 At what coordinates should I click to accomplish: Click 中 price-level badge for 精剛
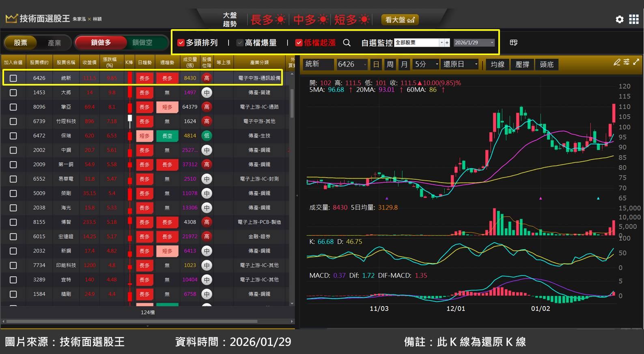(207, 294)
